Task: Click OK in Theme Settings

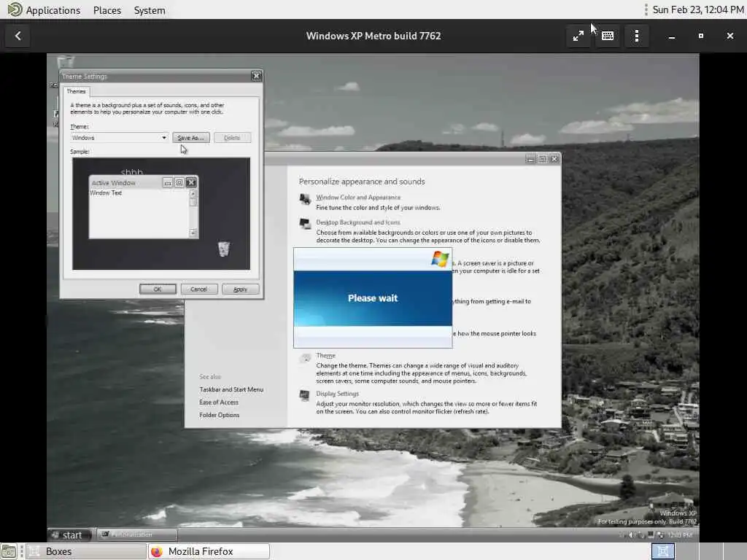Action: (x=158, y=289)
